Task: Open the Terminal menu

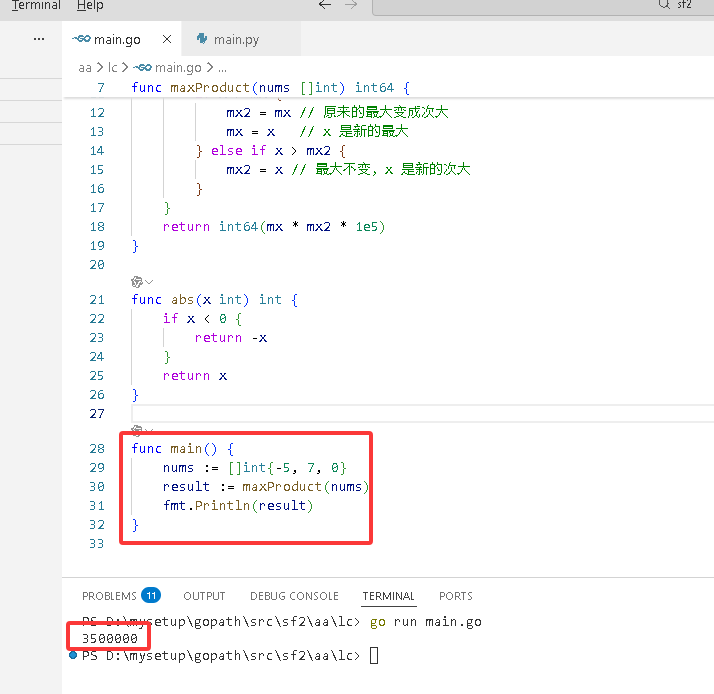Action: coord(36,5)
